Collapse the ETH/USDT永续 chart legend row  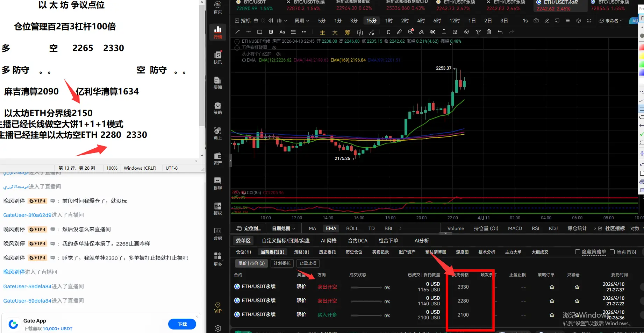click(x=237, y=41)
